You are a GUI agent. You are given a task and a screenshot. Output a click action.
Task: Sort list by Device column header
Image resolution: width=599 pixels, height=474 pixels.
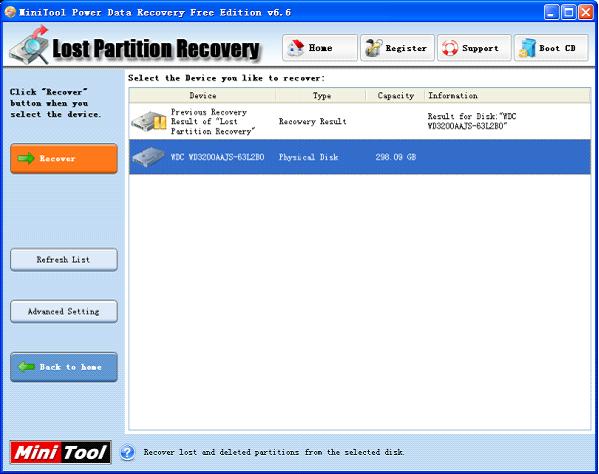coord(202,95)
